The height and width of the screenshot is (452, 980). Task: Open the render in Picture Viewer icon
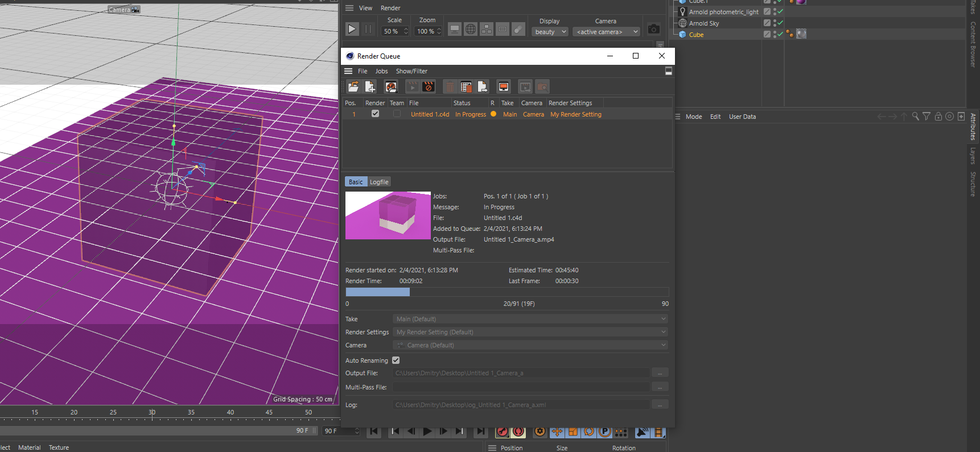click(504, 86)
